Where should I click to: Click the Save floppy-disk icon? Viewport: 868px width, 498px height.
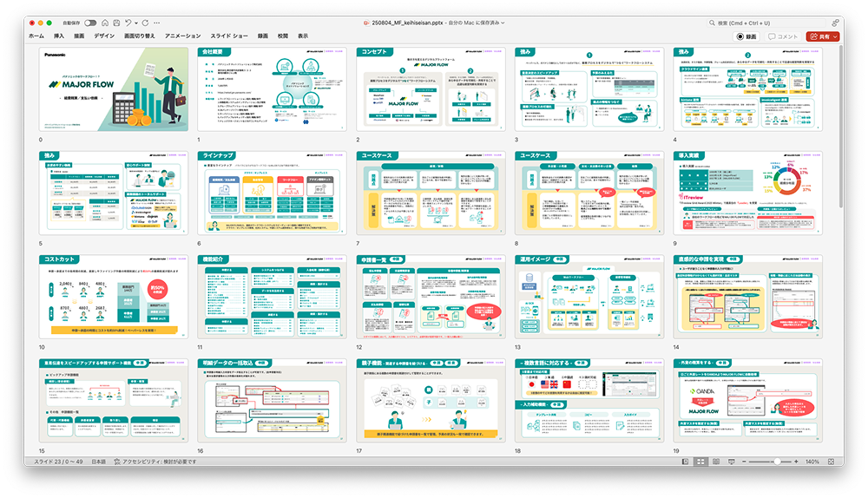pos(116,23)
